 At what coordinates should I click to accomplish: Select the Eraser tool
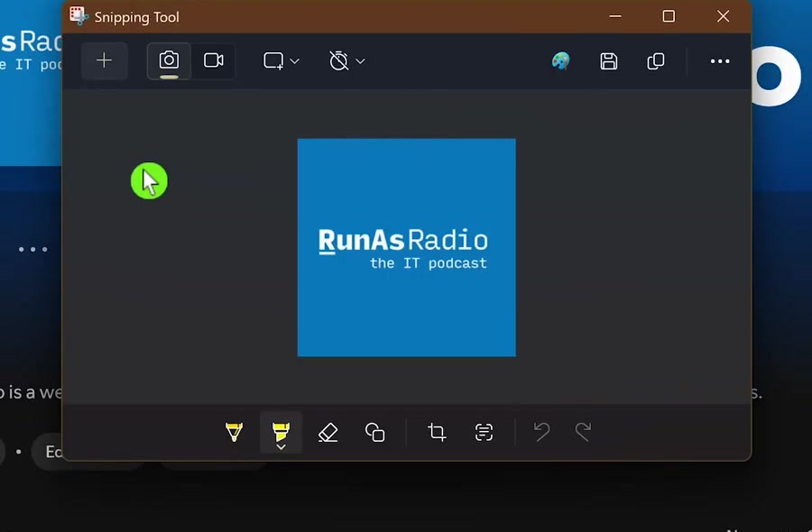point(328,432)
